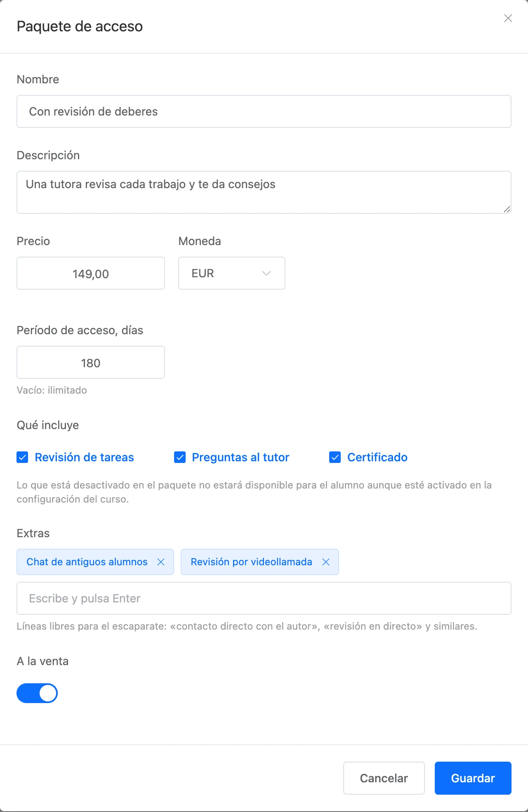Click the Revisión por videollamada tag label
528x812 pixels.
click(251, 562)
